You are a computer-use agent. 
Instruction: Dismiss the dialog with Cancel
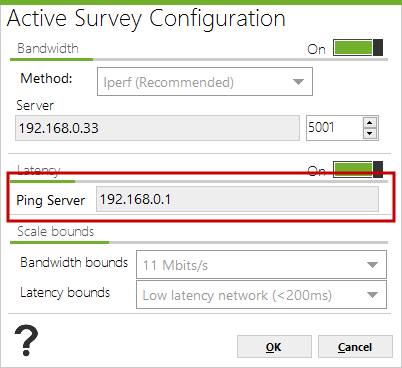(x=355, y=347)
